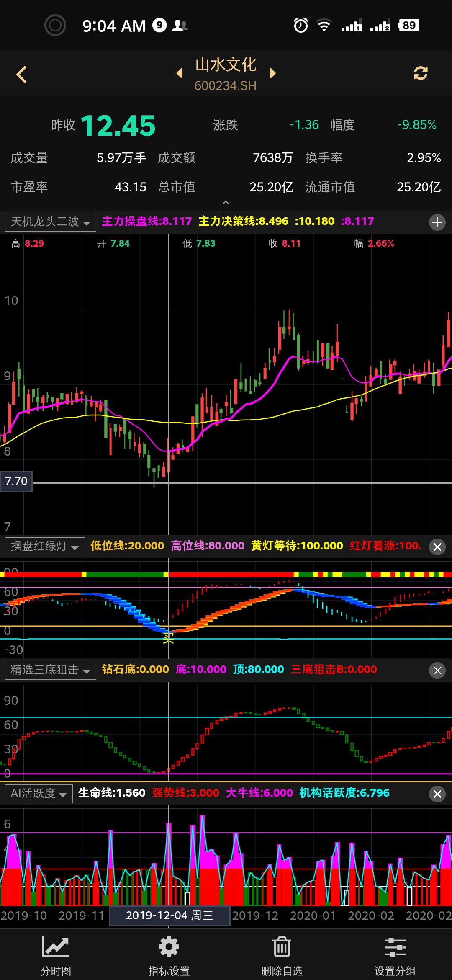Click the 7.70 price level label
452x980 pixels.
click(x=16, y=481)
